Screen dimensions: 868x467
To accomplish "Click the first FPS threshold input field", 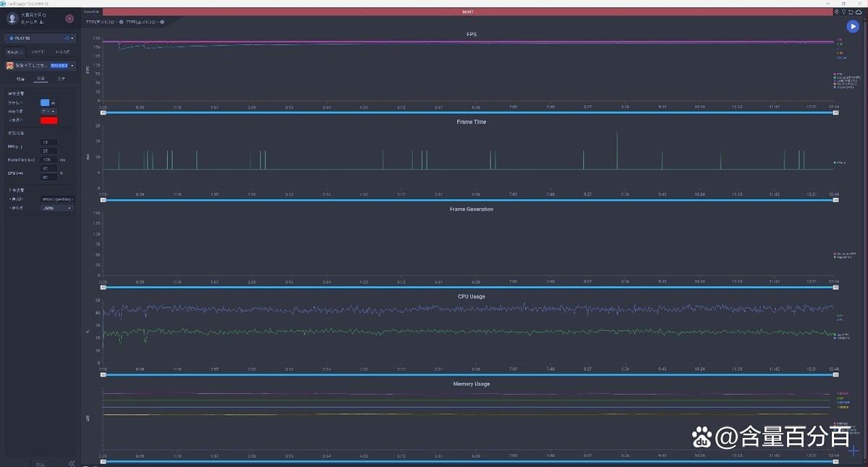I will 49,142.
